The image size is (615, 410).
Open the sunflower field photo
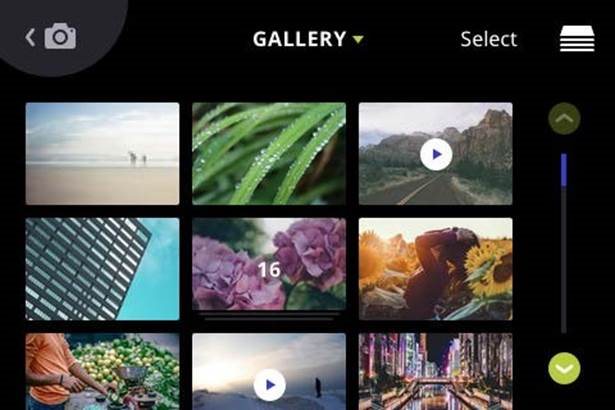[x=435, y=269]
